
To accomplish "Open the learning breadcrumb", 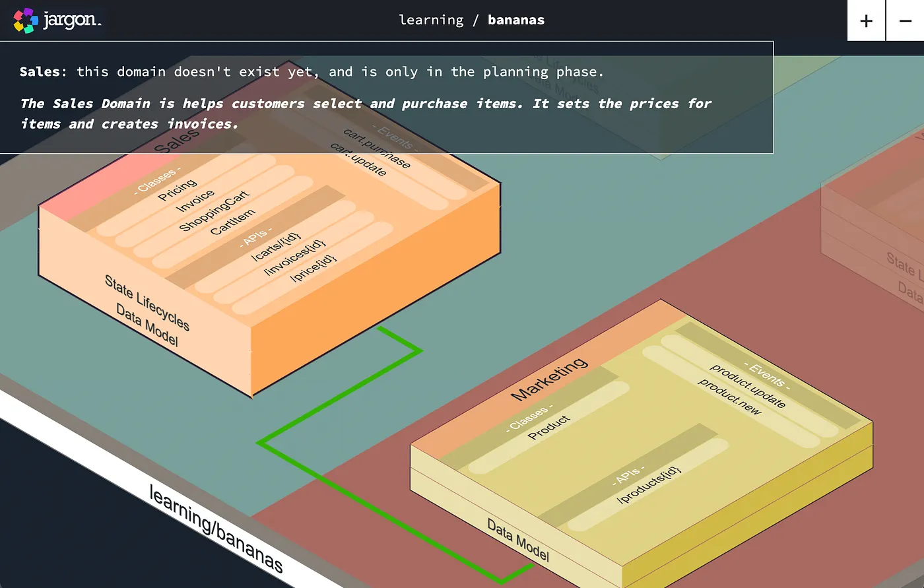I will pyautogui.click(x=431, y=20).
